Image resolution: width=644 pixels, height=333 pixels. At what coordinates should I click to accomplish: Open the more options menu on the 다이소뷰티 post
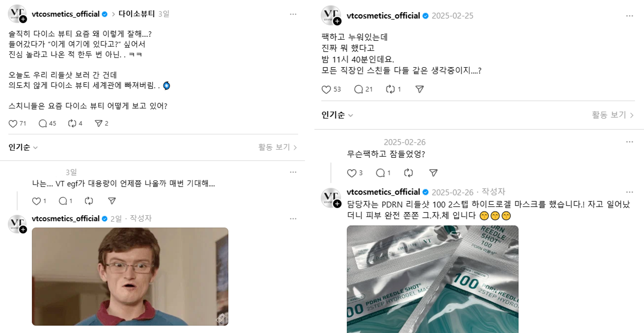click(x=293, y=14)
